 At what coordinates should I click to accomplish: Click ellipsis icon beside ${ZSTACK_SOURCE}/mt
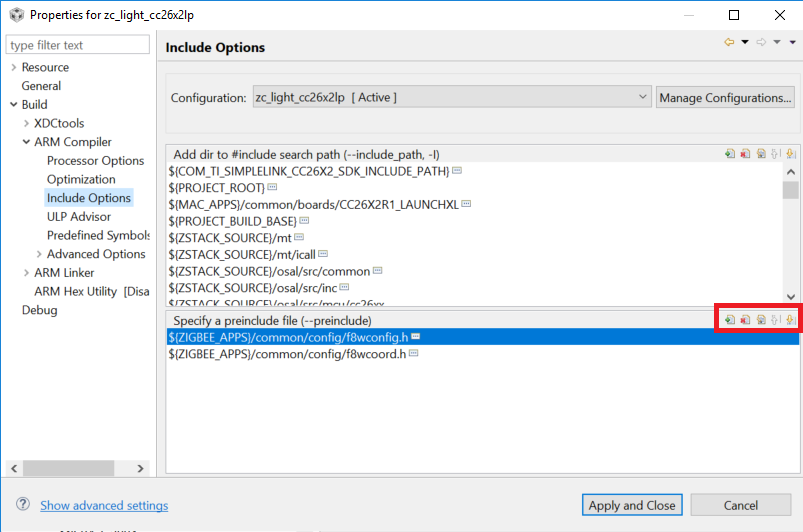300,237
